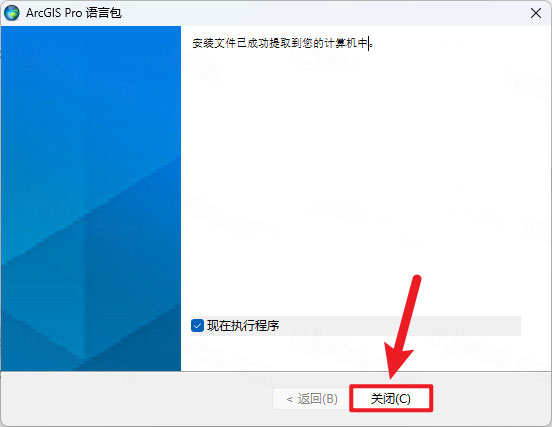This screenshot has height=427, width=552.
Task: Click the disabled 返回(B) button
Action: click(311, 399)
